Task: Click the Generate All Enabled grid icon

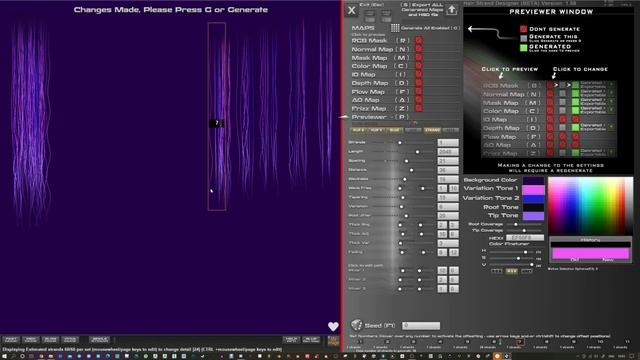Action: tap(395, 28)
